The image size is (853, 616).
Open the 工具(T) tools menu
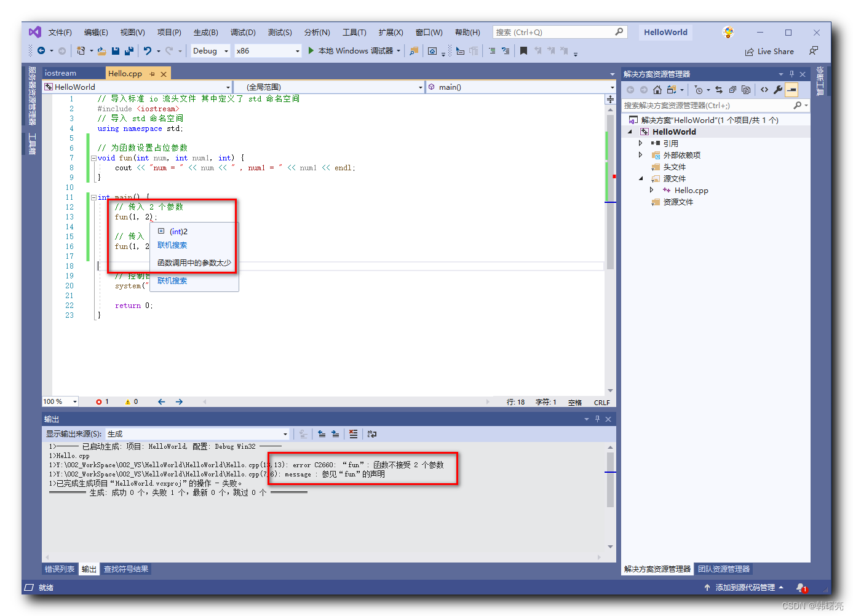pos(354,33)
